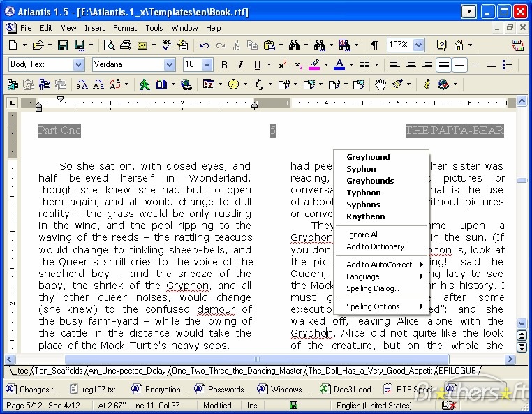Create a new document with New icon

[x=13, y=45]
